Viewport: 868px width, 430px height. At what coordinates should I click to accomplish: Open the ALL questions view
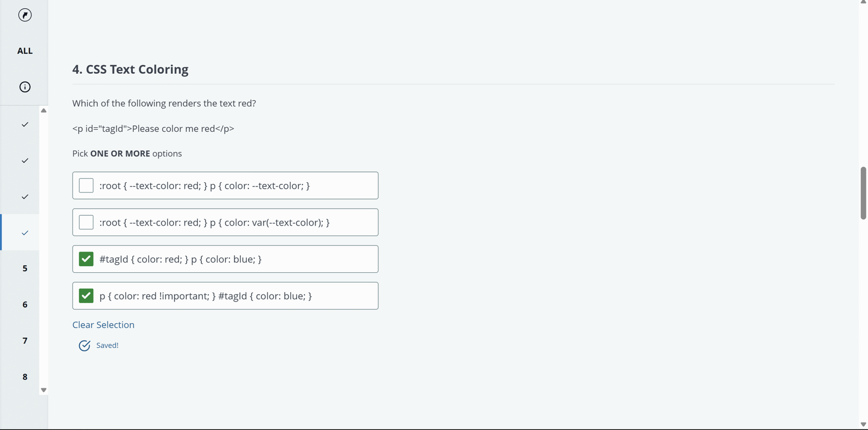(x=25, y=51)
